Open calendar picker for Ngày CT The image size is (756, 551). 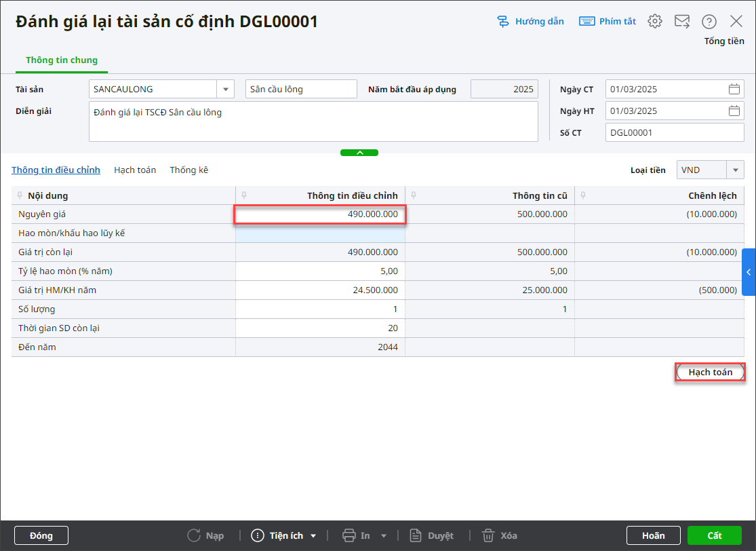point(734,89)
